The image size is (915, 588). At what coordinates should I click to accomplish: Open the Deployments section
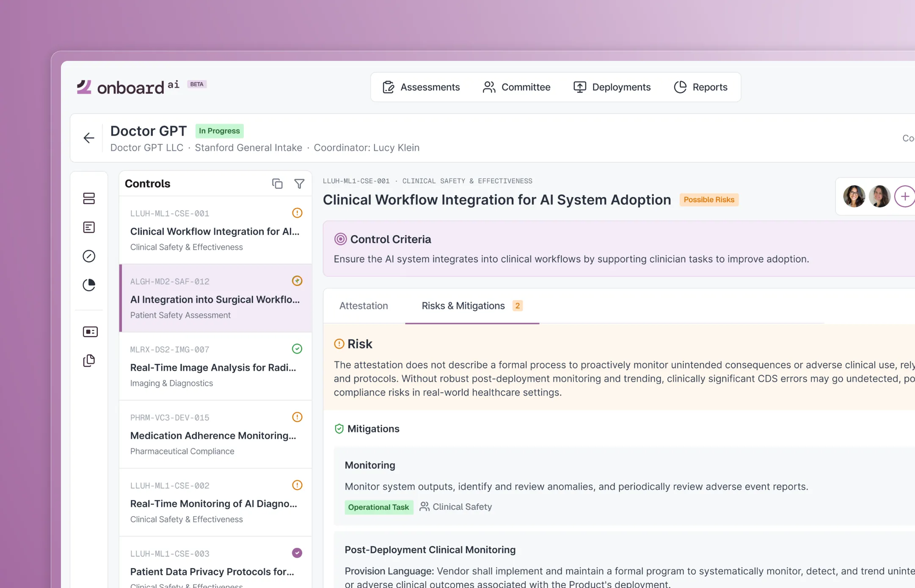tap(612, 87)
